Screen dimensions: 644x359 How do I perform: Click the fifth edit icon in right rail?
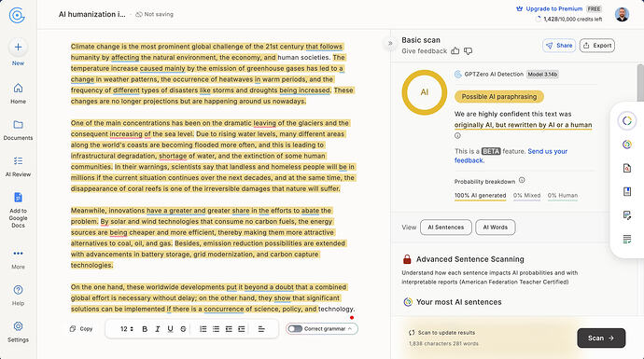[x=627, y=215]
